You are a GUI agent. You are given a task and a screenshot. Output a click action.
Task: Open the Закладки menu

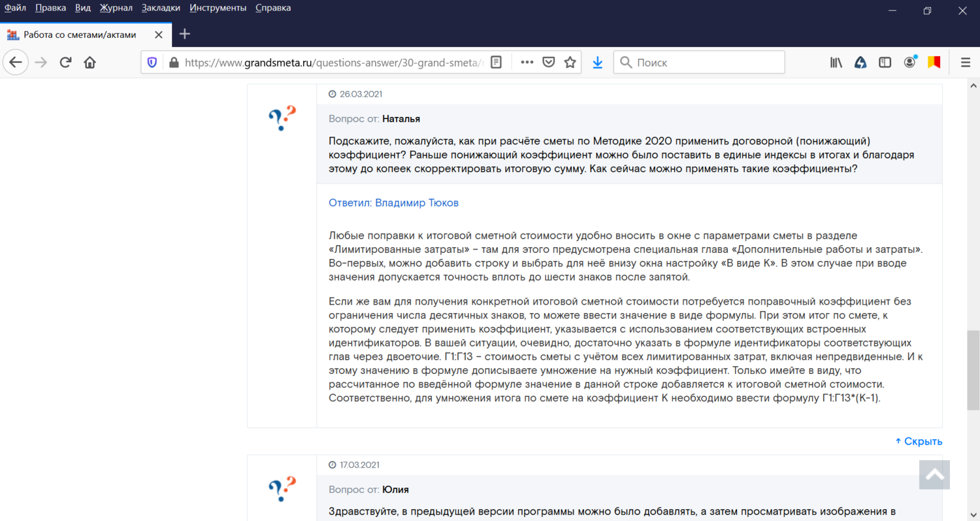coord(161,8)
